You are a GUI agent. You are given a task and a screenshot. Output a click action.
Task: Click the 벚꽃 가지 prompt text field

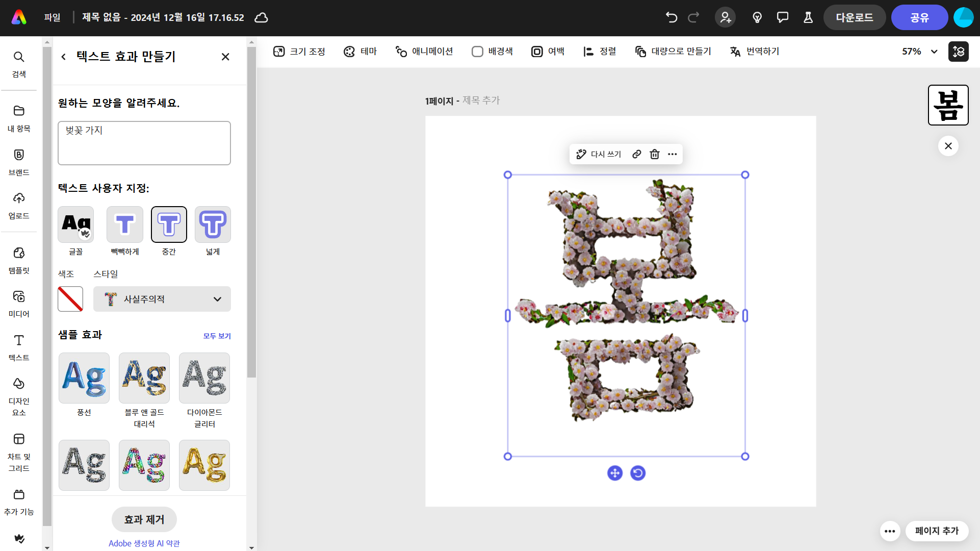click(x=144, y=143)
